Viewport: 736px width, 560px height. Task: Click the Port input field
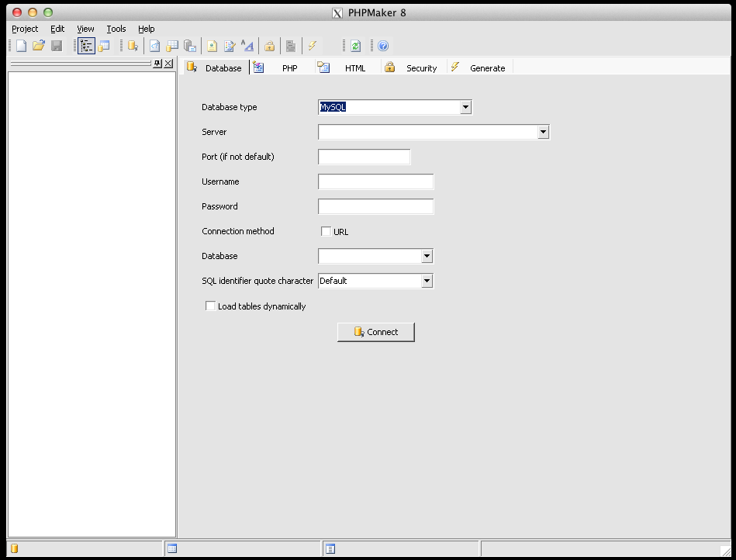(365, 157)
